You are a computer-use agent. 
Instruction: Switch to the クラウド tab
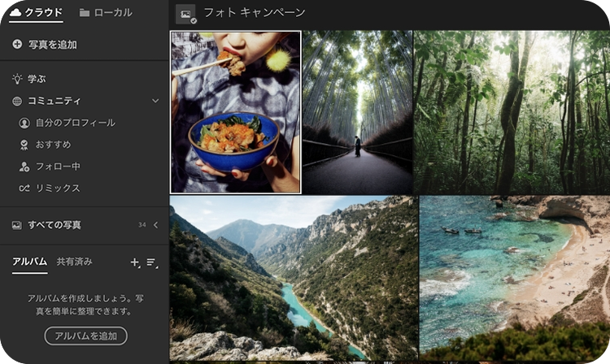36,12
